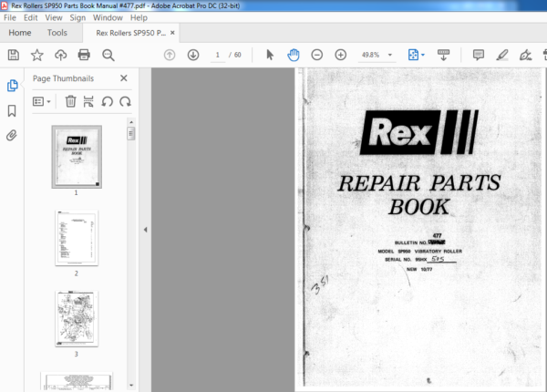Click the Save file icon

tap(14, 55)
